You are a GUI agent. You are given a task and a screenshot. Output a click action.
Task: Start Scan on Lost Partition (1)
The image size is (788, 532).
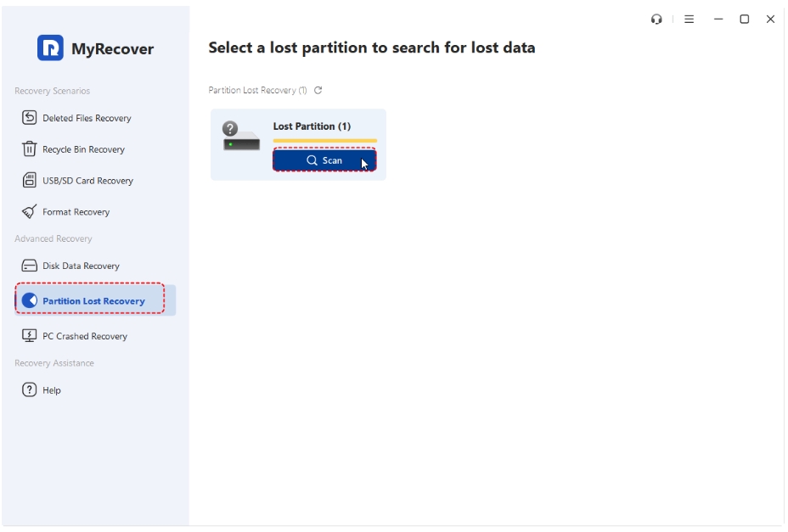click(x=324, y=160)
